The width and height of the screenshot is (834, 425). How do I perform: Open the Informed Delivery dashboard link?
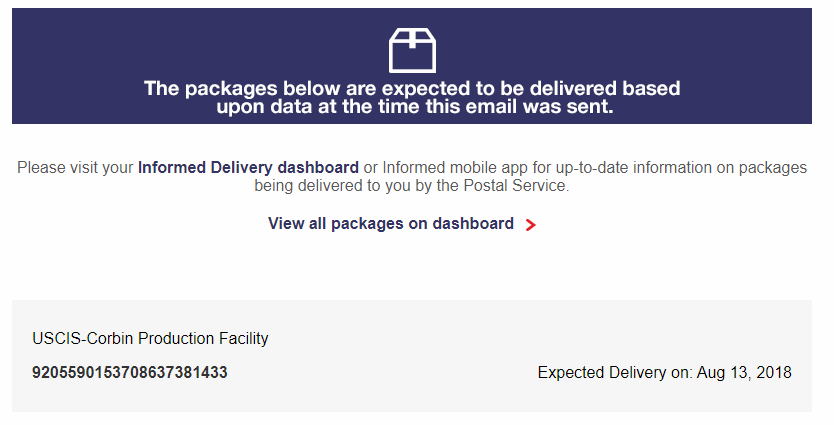248,168
